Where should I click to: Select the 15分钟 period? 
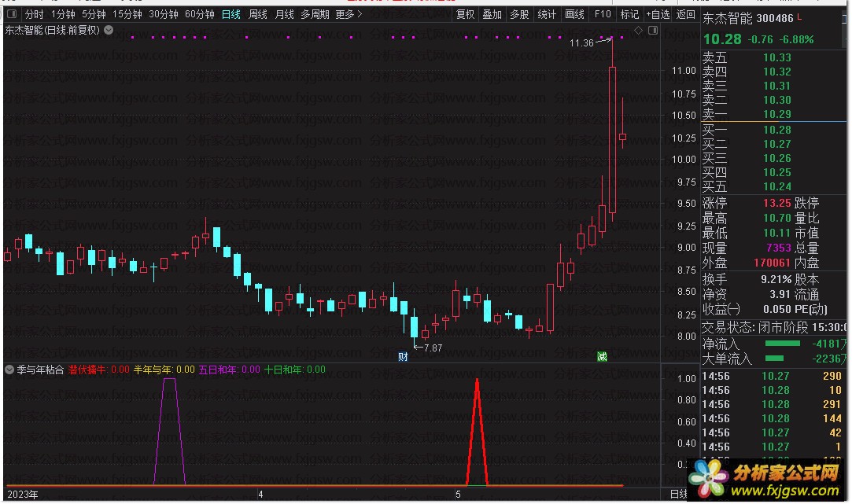pyautogui.click(x=127, y=14)
